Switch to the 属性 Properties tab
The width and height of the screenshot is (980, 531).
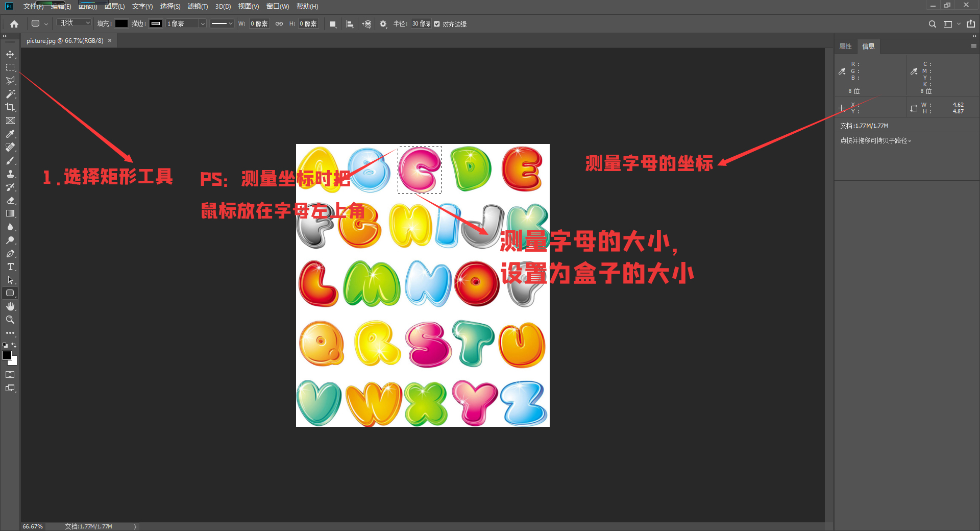tap(845, 46)
